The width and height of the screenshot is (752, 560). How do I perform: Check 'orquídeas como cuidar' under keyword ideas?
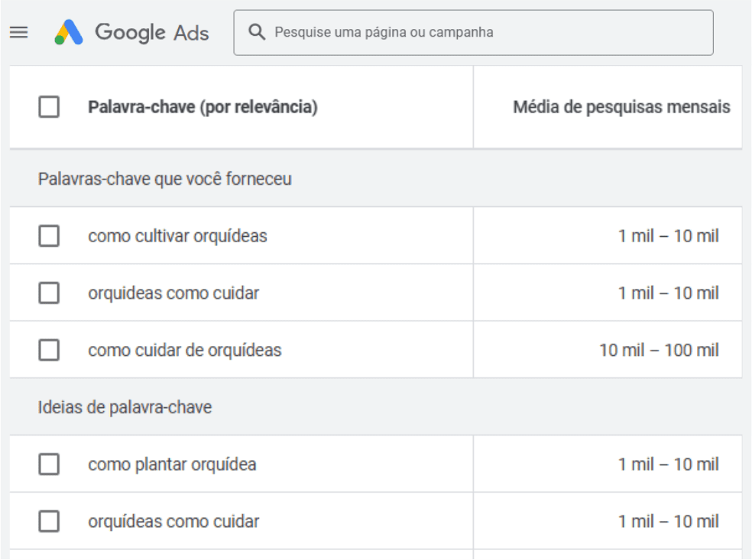coord(49,521)
